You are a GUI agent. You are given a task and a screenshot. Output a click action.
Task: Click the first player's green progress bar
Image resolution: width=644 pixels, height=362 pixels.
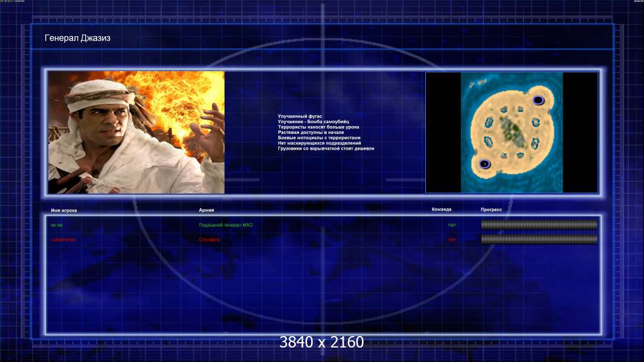point(539,224)
